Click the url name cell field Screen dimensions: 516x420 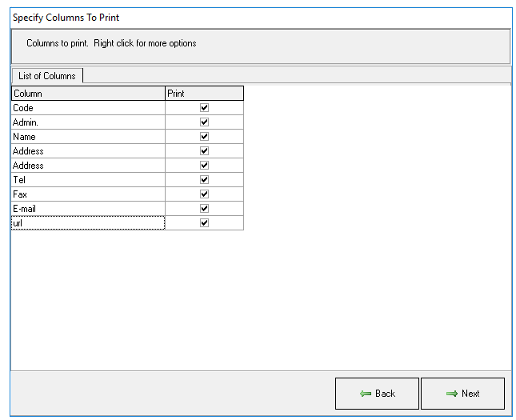click(x=88, y=223)
